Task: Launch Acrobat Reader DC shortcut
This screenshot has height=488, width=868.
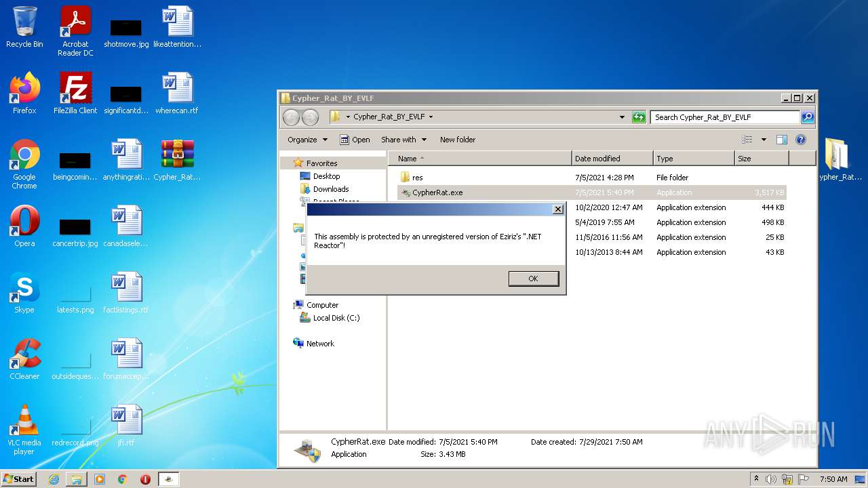Action: tap(75, 31)
